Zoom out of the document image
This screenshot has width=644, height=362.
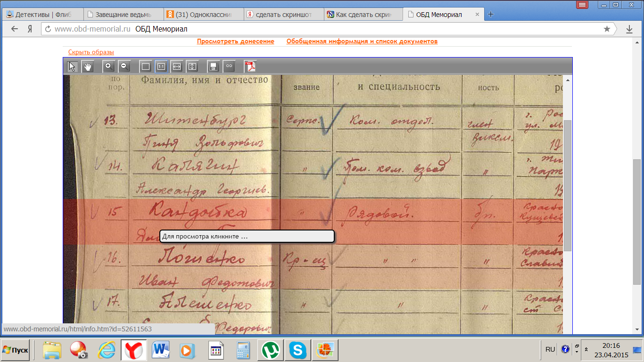(124, 66)
